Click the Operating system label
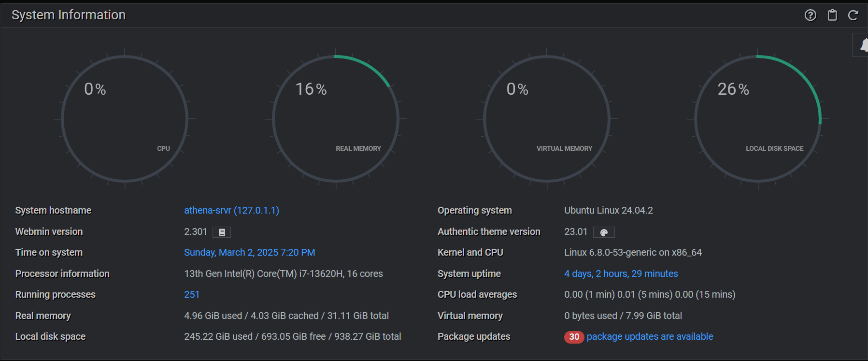The image size is (868, 361). pos(475,210)
